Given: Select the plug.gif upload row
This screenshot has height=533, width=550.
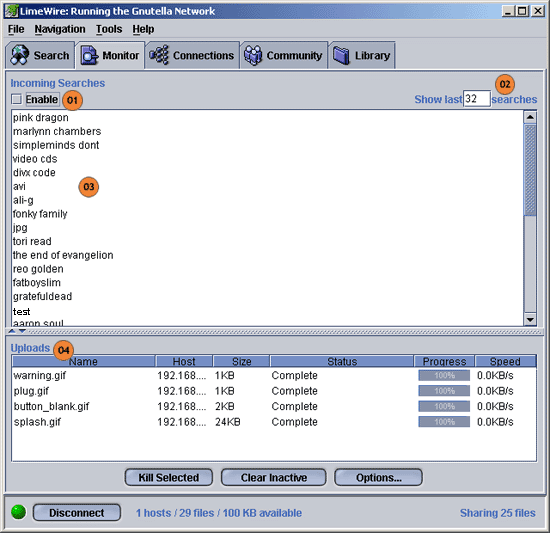Looking at the screenshot, I should click(274, 391).
